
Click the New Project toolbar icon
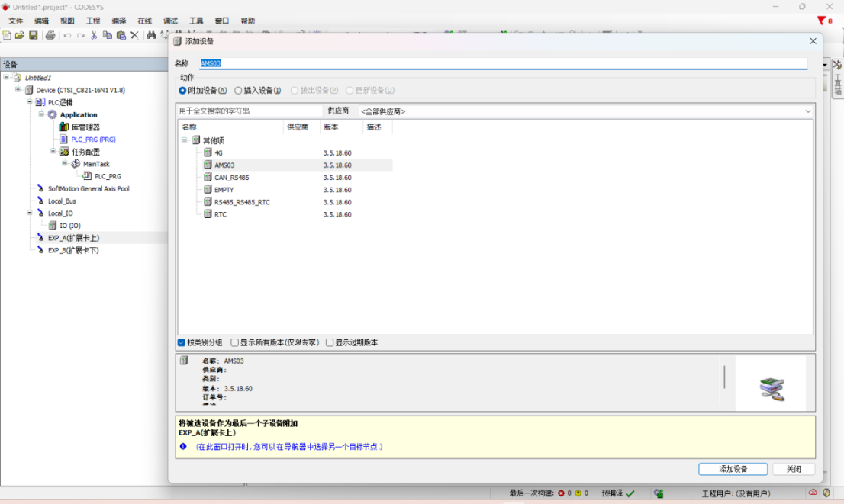tap(7, 36)
